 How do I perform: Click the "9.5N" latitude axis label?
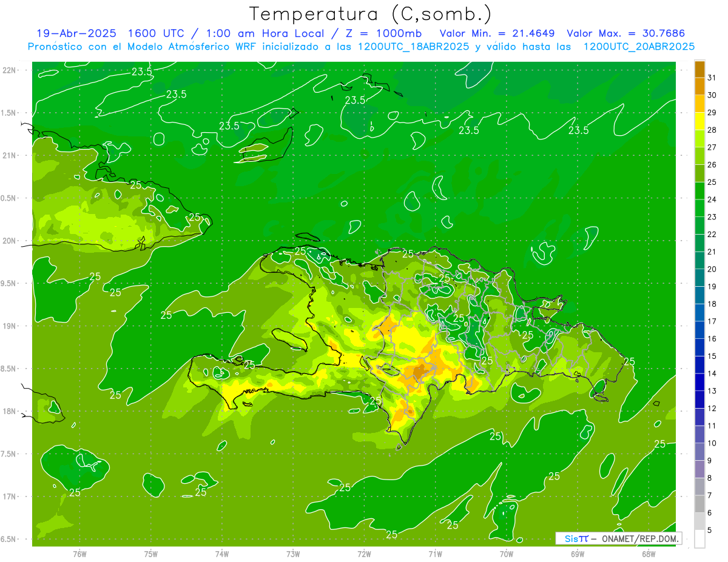click(9, 284)
